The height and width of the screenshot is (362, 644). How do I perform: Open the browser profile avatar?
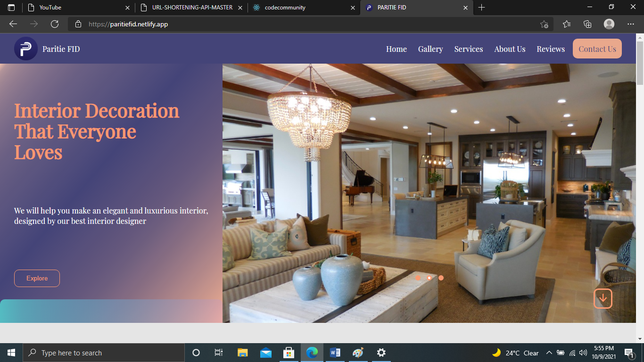[609, 24]
